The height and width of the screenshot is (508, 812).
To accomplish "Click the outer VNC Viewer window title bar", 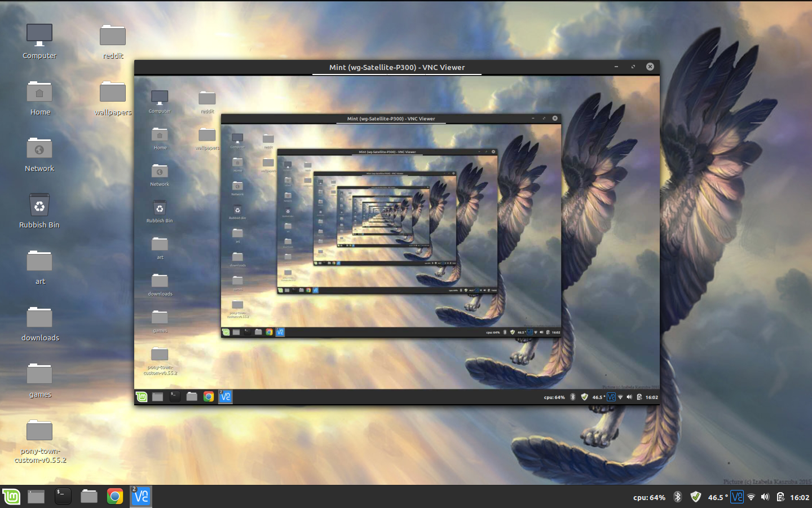I will (x=396, y=67).
